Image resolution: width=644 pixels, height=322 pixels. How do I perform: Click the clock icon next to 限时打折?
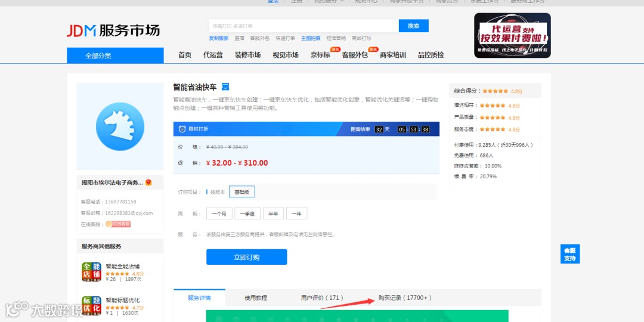tap(182, 129)
